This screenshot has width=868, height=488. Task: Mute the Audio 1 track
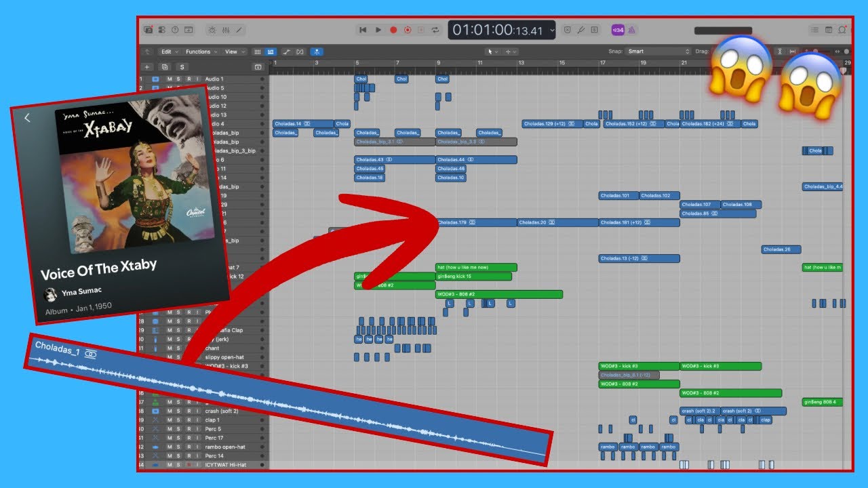170,79
